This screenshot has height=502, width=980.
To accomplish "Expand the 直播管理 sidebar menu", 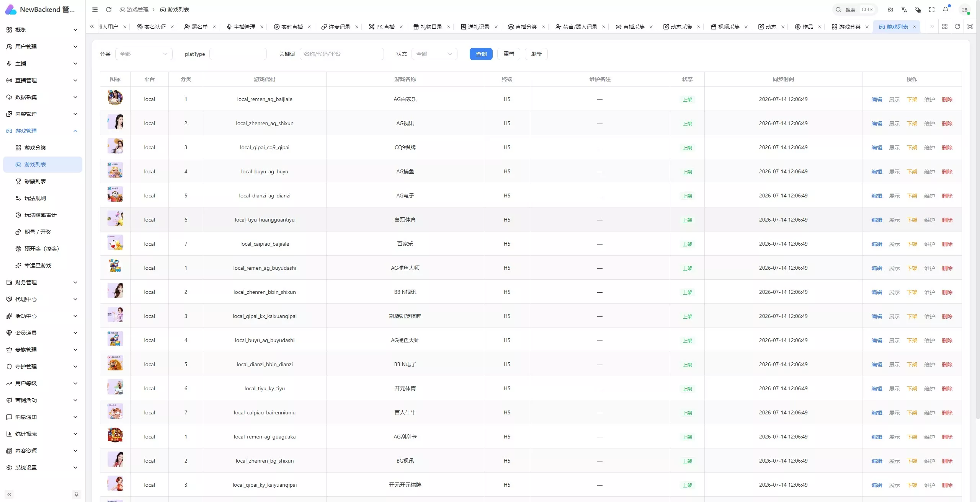I will (x=42, y=80).
